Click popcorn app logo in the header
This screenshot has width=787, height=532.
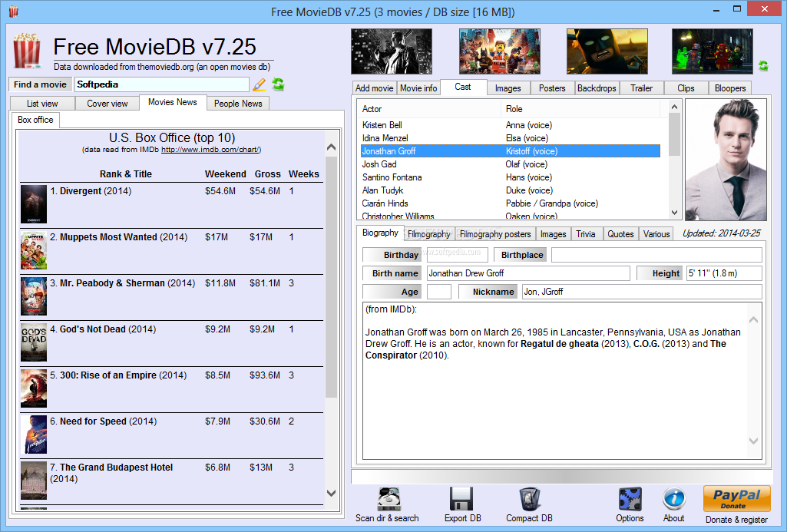[x=27, y=51]
